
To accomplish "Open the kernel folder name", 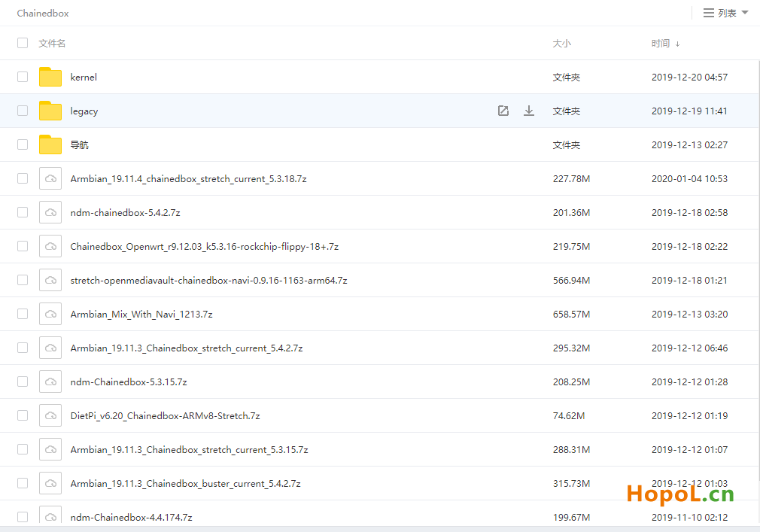I will point(84,78).
